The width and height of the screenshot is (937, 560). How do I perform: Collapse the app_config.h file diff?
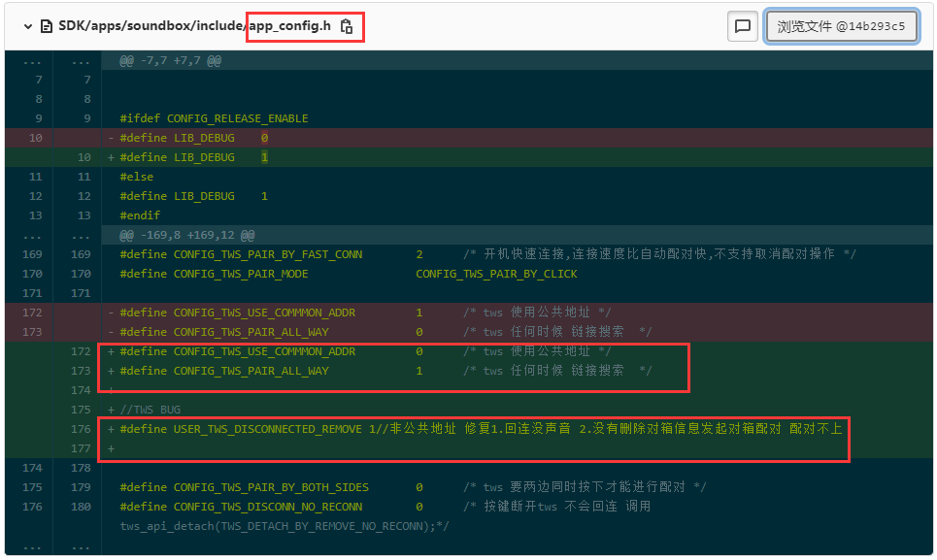pos(27,26)
